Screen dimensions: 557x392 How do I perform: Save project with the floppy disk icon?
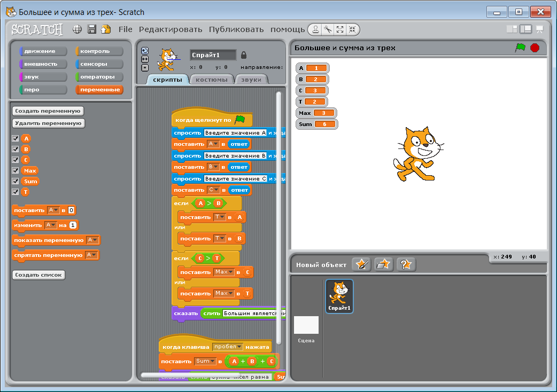[x=91, y=29]
